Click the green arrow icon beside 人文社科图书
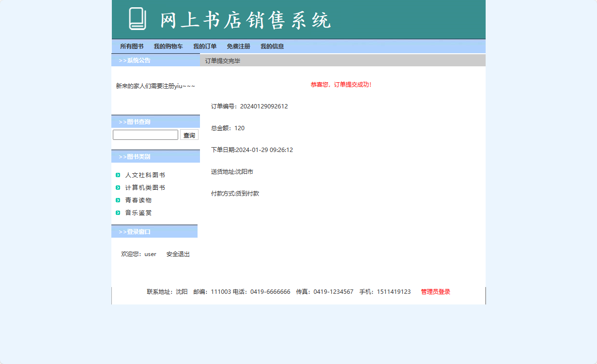 click(x=118, y=175)
